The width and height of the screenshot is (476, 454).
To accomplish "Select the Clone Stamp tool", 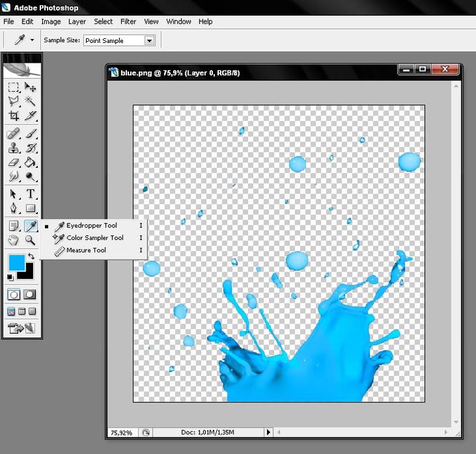I will pyautogui.click(x=13, y=148).
